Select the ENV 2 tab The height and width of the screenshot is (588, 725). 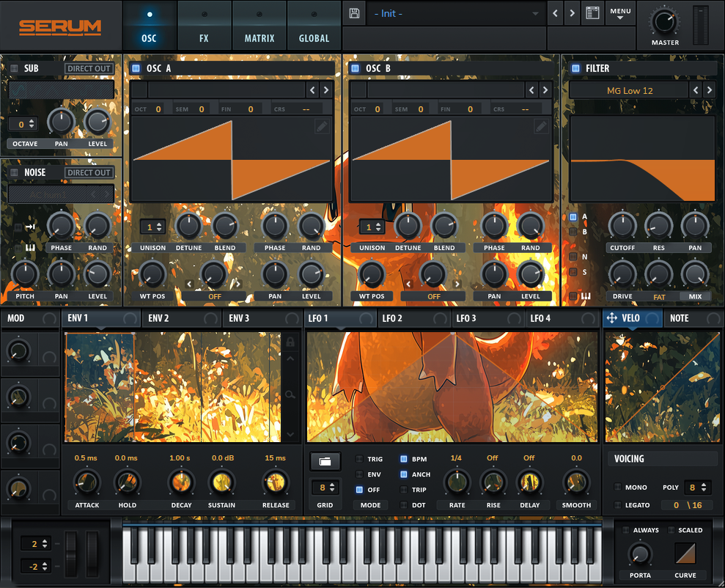[180, 318]
